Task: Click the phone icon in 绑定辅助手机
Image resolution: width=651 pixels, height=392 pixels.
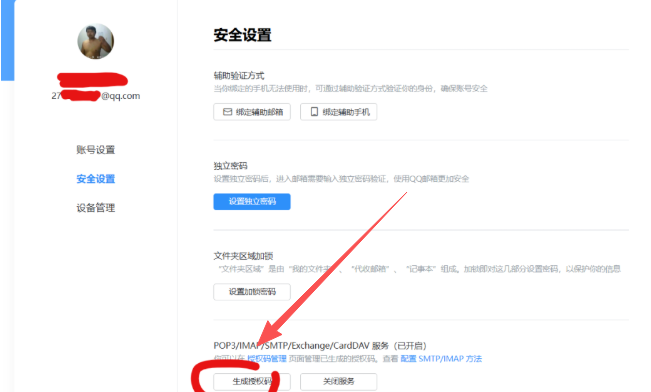Action: point(314,112)
